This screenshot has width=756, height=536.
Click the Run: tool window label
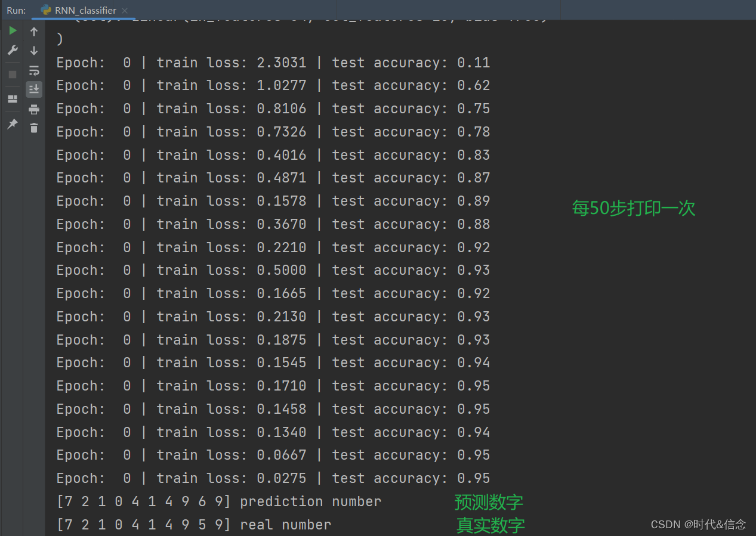pyautogui.click(x=16, y=10)
